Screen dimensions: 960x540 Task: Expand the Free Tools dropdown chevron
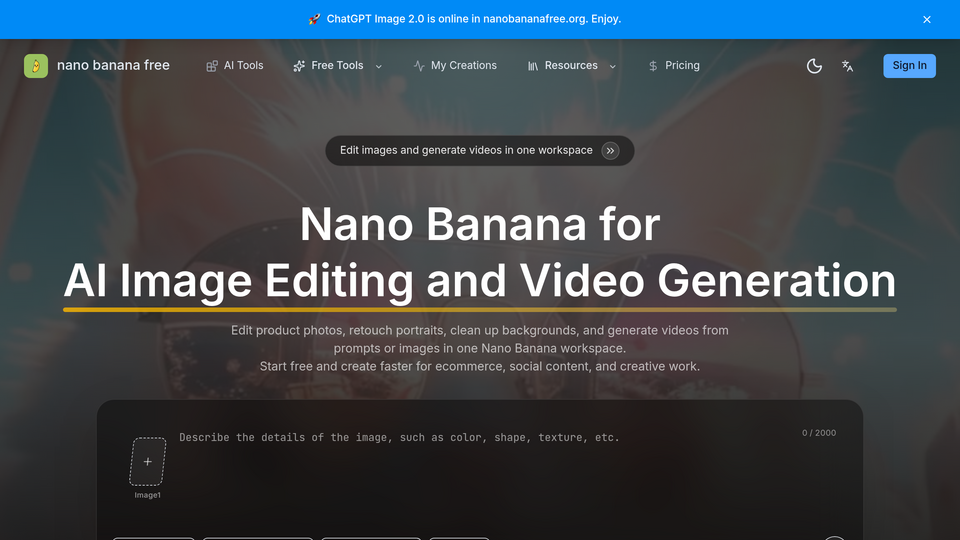[x=378, y=66]
